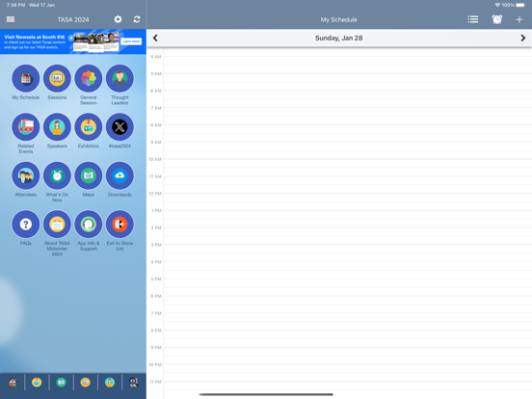
Task: Tap the Wi-Fi status icon
Action: [x=497, y=5]
